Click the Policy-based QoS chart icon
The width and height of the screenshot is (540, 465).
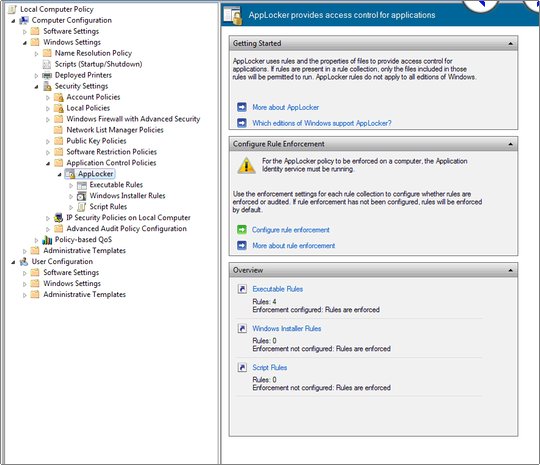tap(47, 240)
